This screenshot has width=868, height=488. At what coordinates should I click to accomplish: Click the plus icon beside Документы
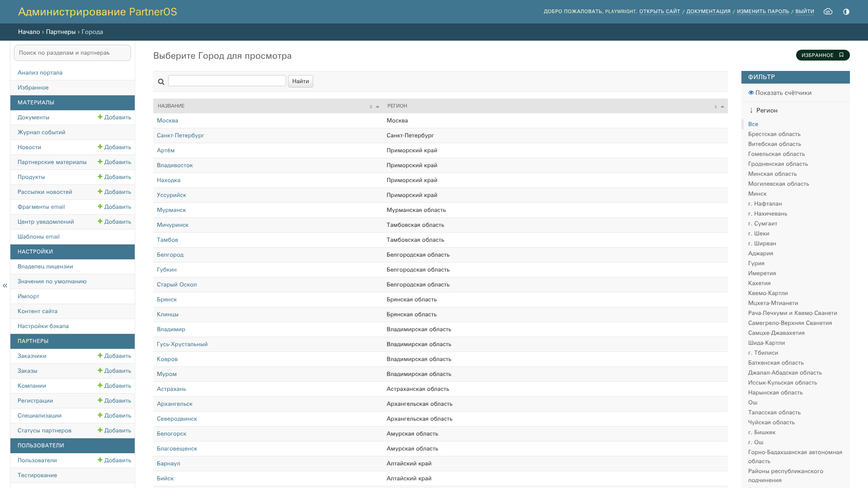coord(100,117)
